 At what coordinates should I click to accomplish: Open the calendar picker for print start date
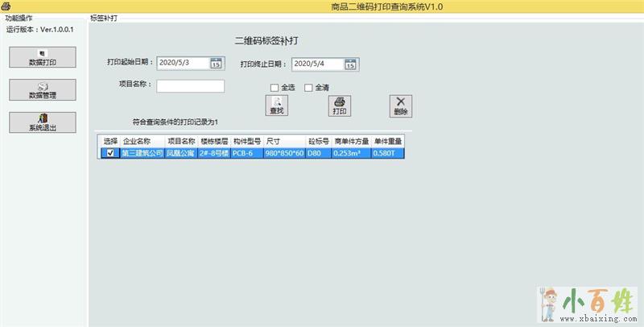(216, 63)
